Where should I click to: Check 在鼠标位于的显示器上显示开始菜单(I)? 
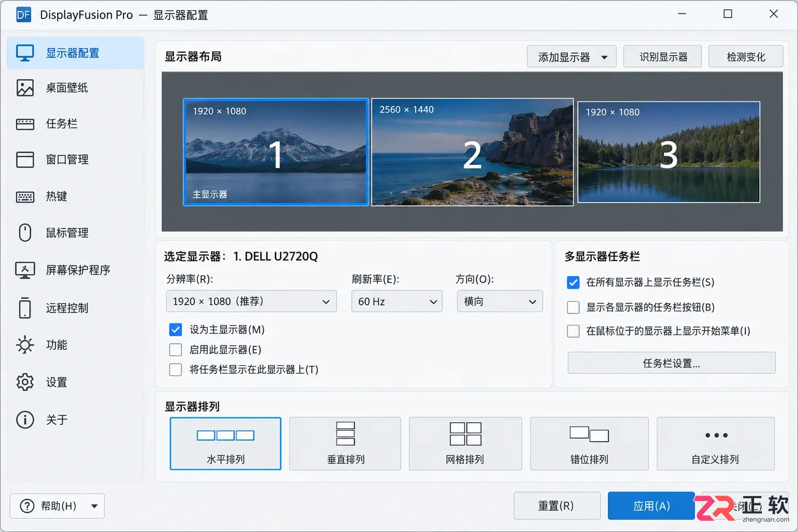[x=574, y=331]
